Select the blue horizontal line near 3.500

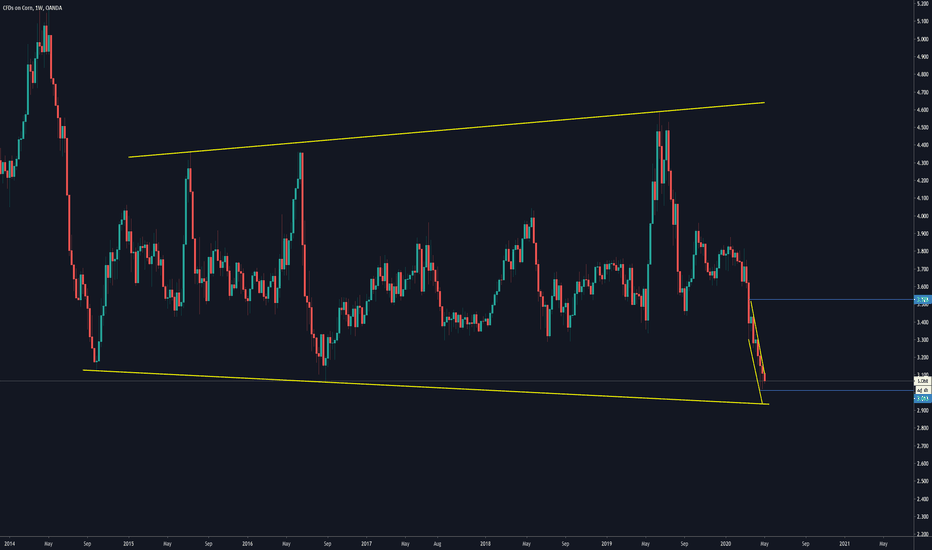pyautogui.click(x=832, y=299)
